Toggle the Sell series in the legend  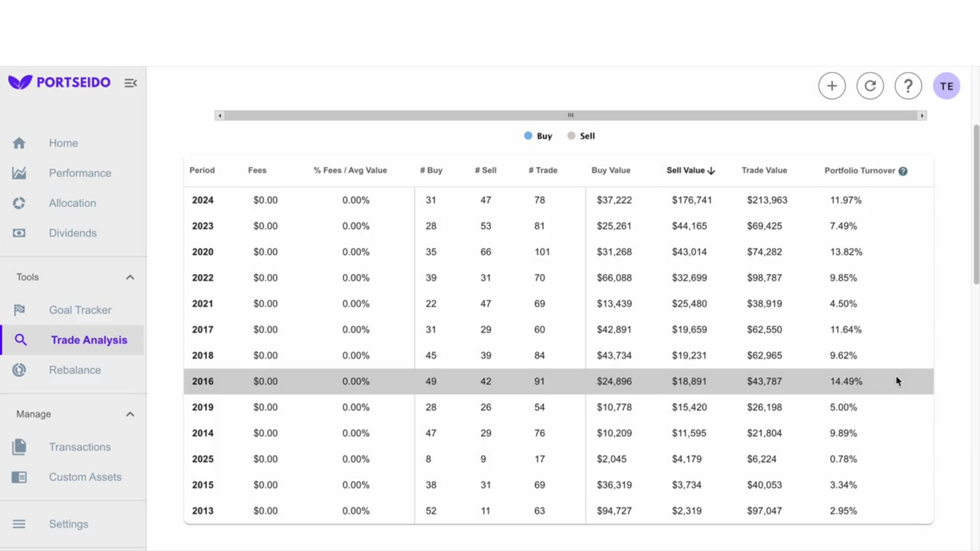[581, 136]
